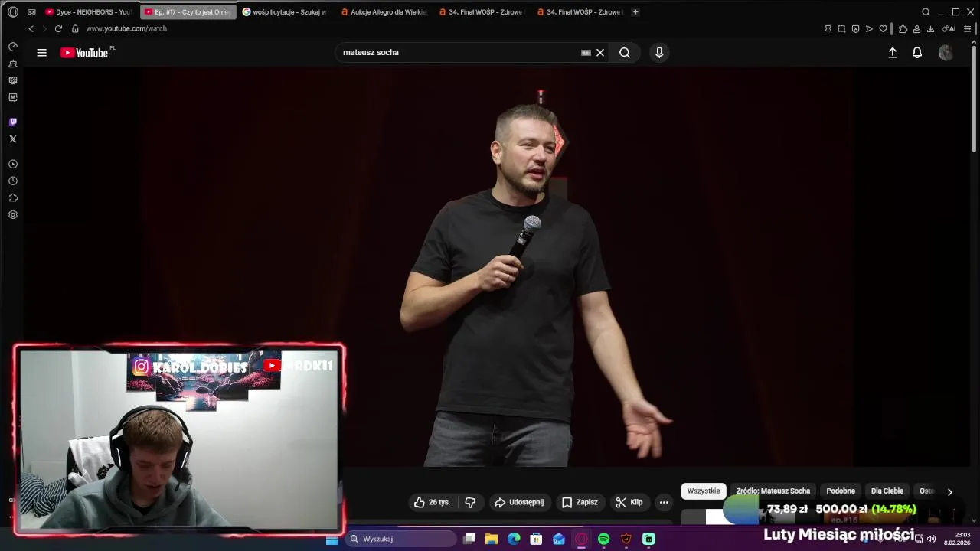Like the video (26 tys.)
Screen dimensions: 980x551
[x=433, y=502]
